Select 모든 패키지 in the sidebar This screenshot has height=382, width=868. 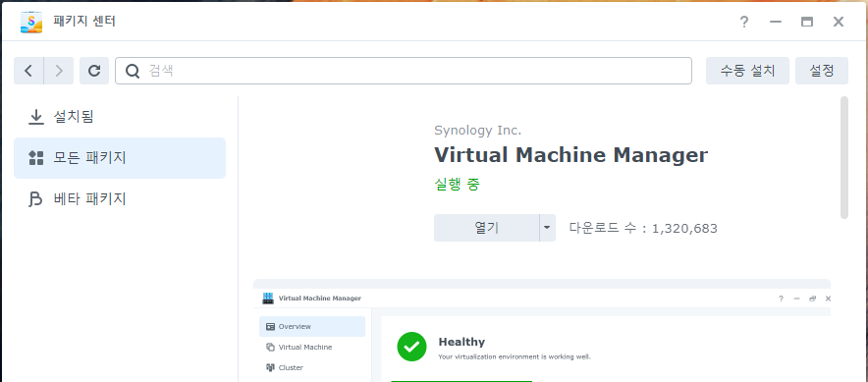coord(120,158)
